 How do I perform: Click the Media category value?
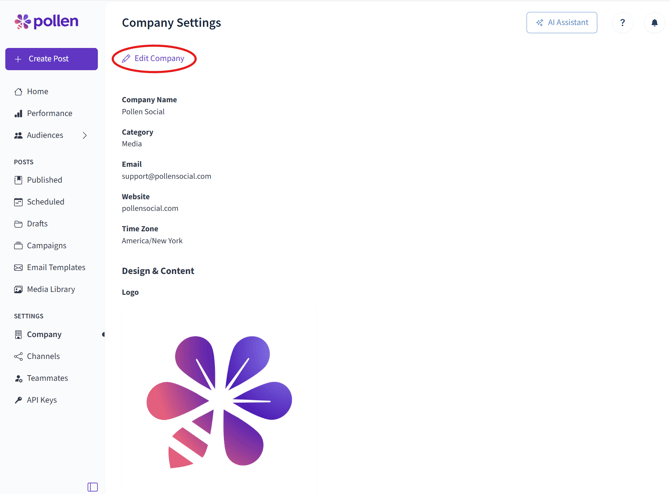132,144
